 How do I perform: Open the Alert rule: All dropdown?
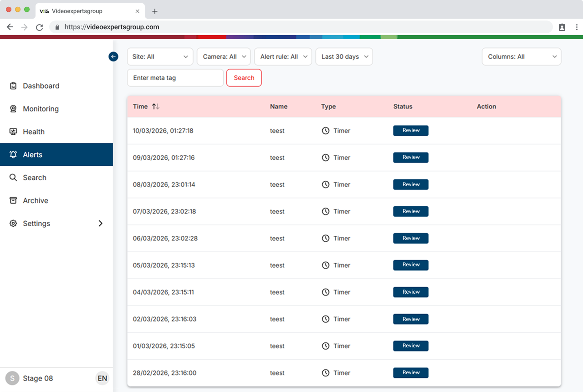[283, 57]
